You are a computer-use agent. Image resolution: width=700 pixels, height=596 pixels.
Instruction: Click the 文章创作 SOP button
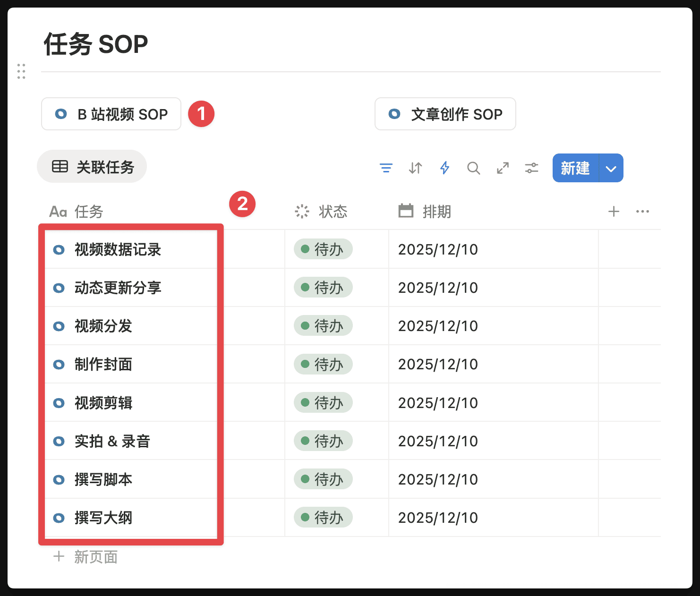(x=445, y=114)
